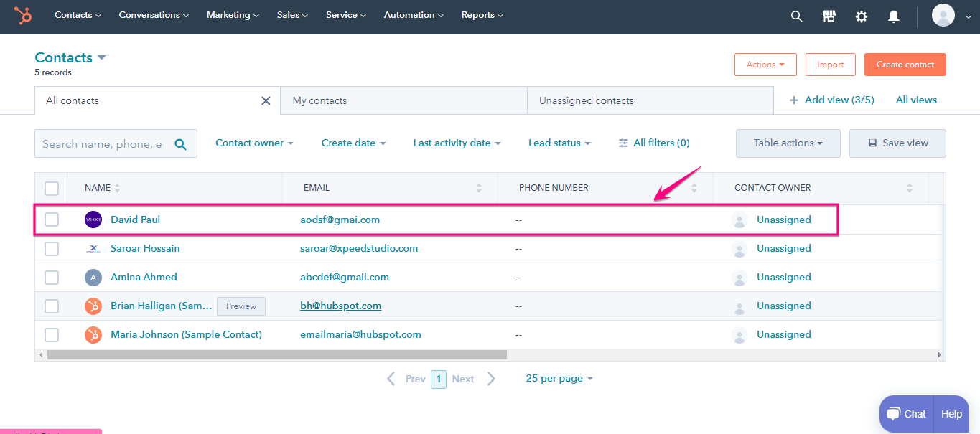This screenshot has width=980, height=434.
Task: Click the Save view button
Action: click(x=897, y=143)
